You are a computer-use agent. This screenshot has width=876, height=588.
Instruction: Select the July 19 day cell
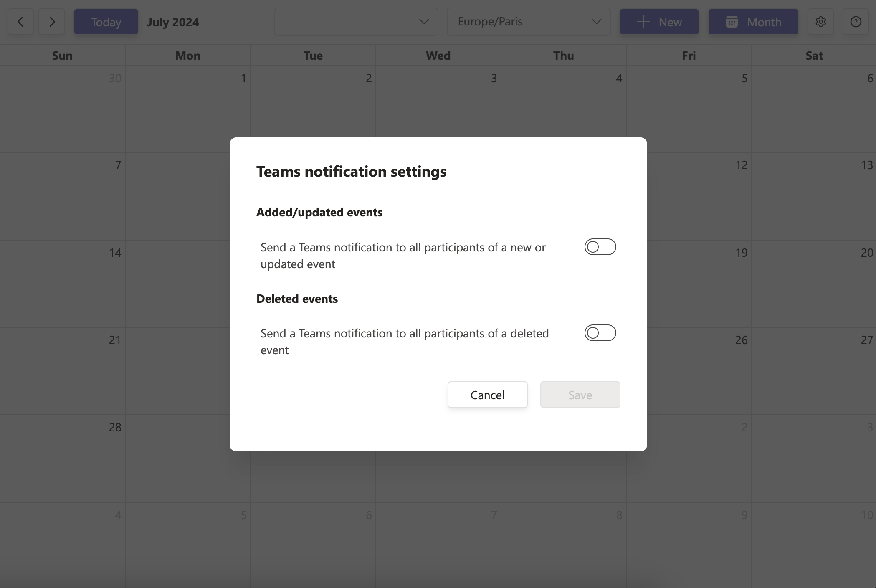click(689, 284)
